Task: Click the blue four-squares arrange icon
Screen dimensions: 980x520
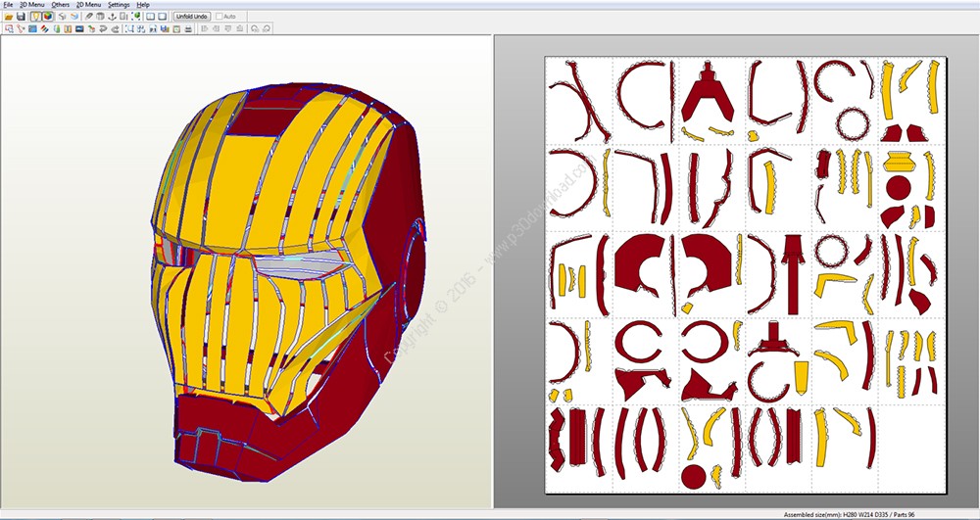Action: 141,28
